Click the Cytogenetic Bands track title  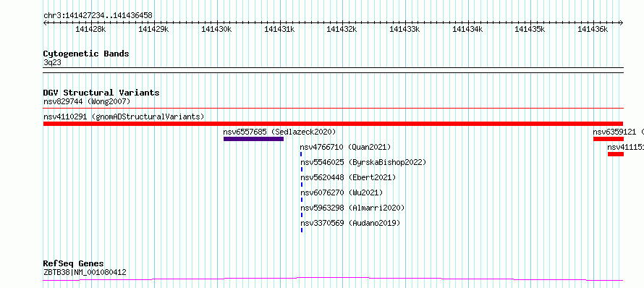click(x=86, y=54)
